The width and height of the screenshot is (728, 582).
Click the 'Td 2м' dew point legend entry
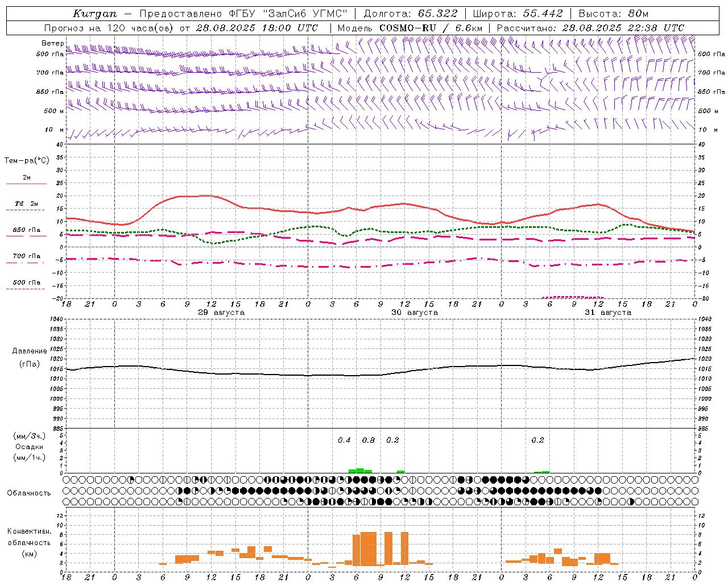27,203
